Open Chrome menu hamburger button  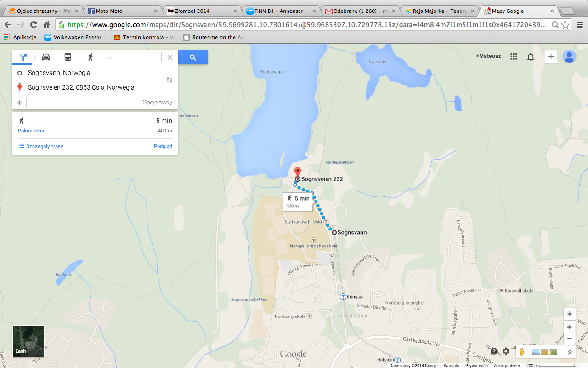(579, 25)
